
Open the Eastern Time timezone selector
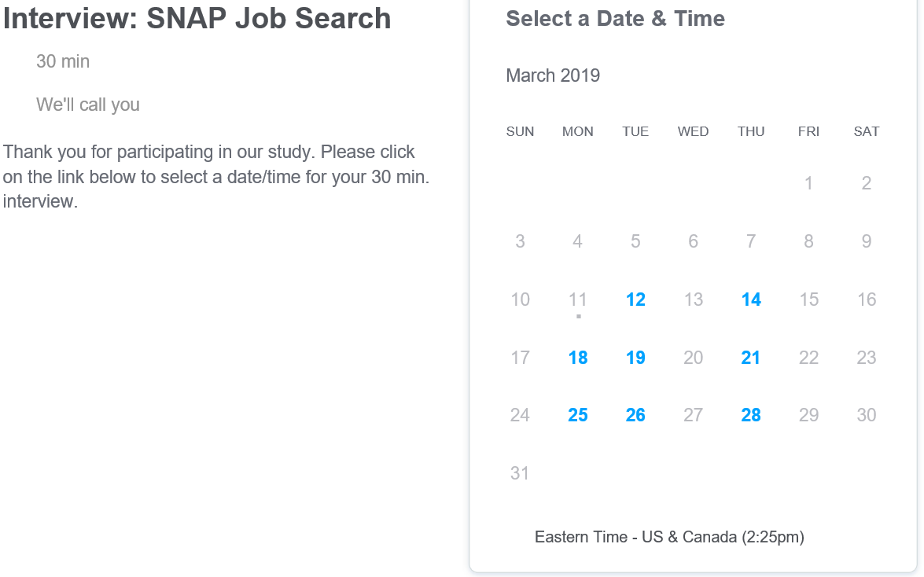pos(669,538)
